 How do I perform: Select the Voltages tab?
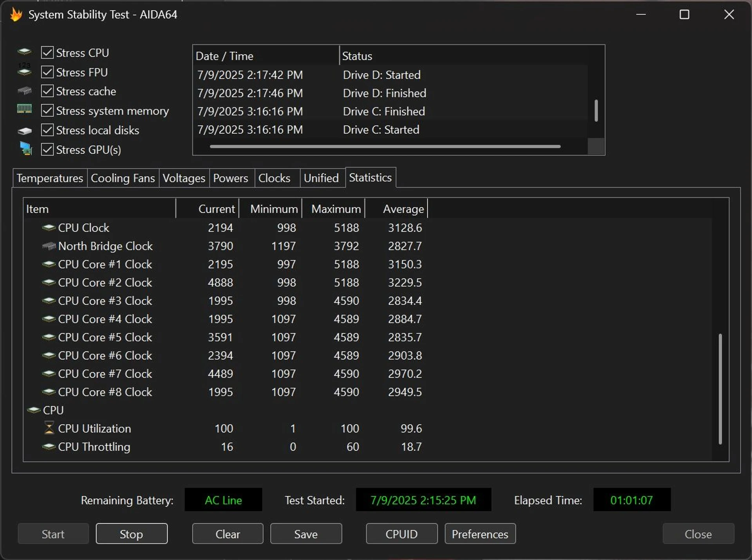[x=184, y=178]
